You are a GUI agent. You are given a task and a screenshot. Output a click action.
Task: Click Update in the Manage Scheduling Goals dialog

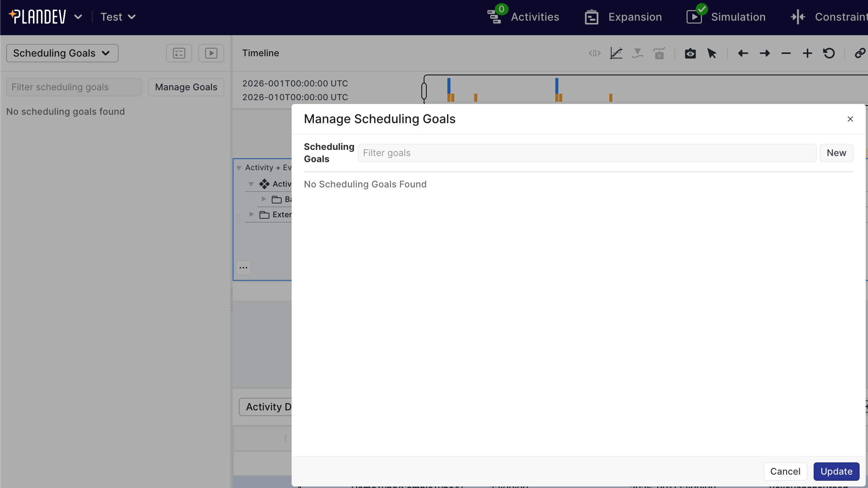836,471
